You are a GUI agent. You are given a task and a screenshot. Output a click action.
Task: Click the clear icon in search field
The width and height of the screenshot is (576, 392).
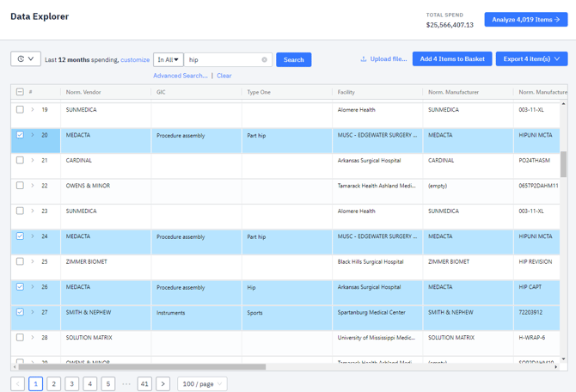[x=264, y=60]
